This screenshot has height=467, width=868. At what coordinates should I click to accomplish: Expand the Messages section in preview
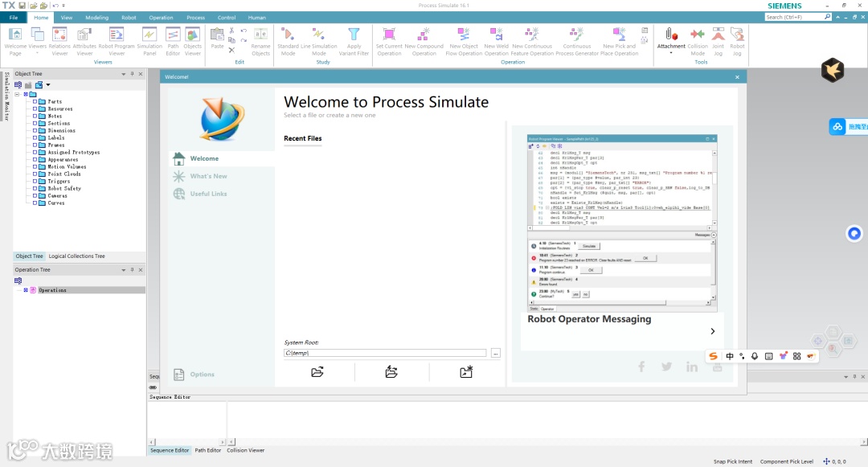pyautogui.click(x=714, y=236)
